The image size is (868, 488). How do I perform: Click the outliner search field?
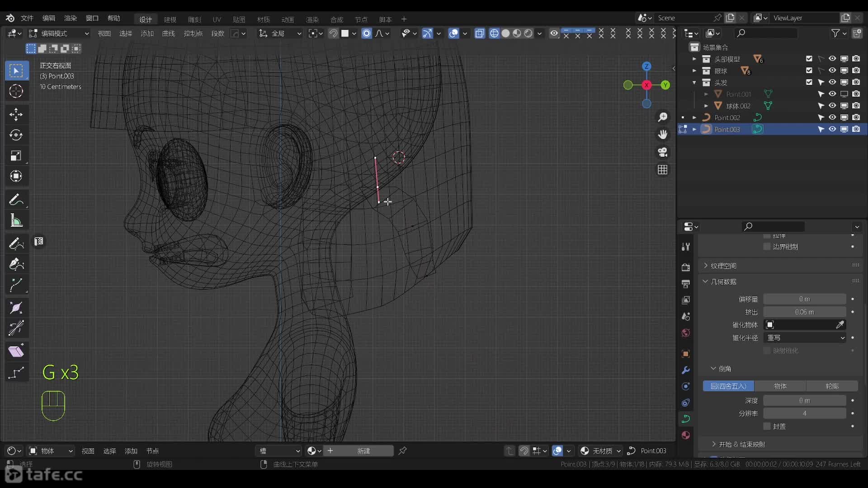[x=766, y=33]
